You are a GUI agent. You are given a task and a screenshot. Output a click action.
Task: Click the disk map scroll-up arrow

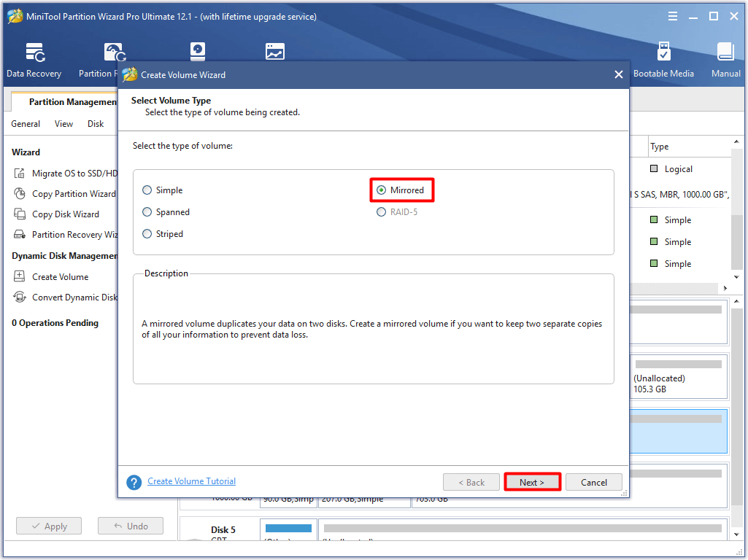[x=736, y=301]
